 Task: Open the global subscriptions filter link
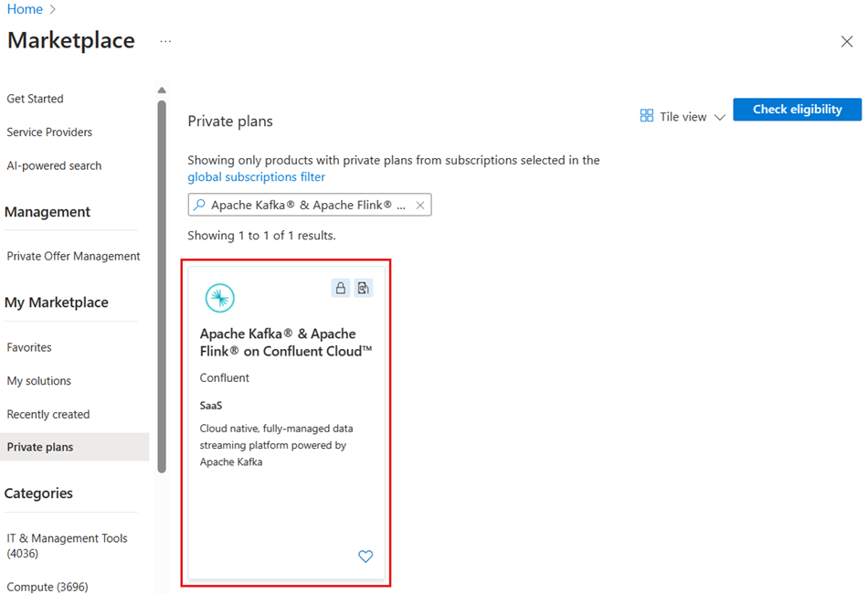(256, 176)
